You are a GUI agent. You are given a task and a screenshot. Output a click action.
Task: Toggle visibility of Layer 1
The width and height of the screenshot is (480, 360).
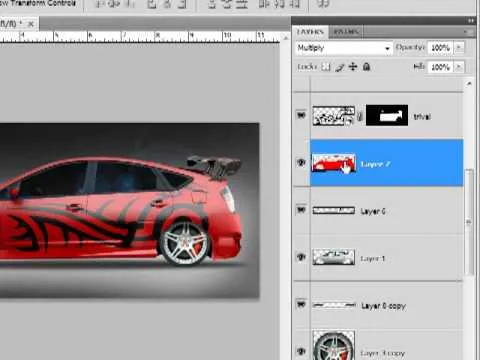tap(301, 257)
